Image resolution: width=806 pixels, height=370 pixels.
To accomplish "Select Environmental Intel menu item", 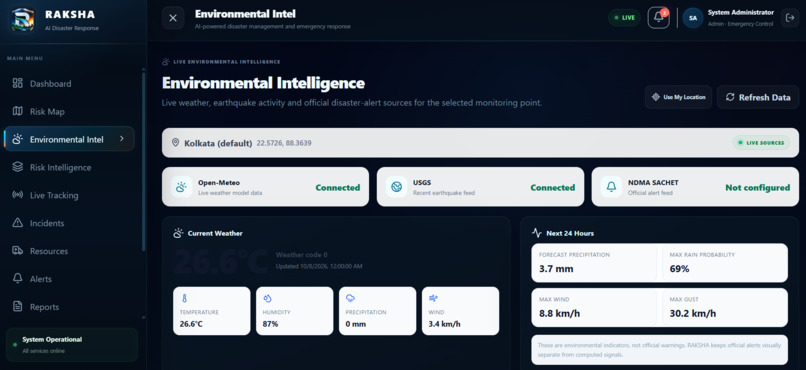I will coord(69,139).
